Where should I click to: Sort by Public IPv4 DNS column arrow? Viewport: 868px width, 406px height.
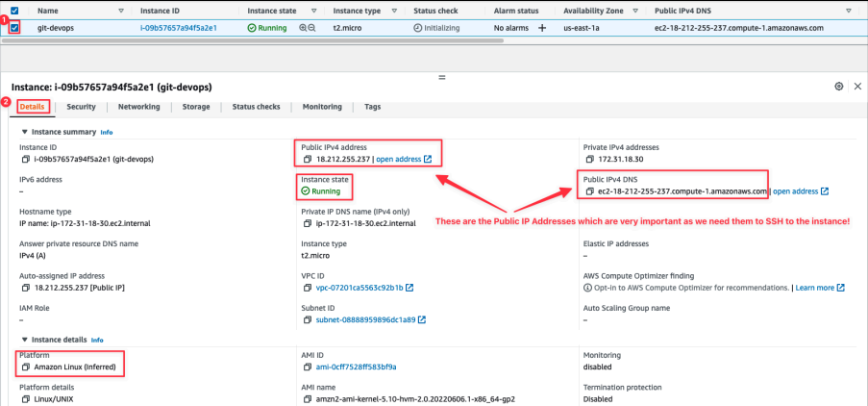click(848, 11)
